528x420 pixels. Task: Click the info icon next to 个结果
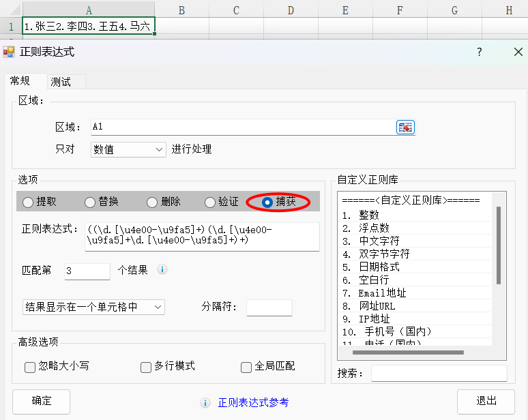click(162, 270)
